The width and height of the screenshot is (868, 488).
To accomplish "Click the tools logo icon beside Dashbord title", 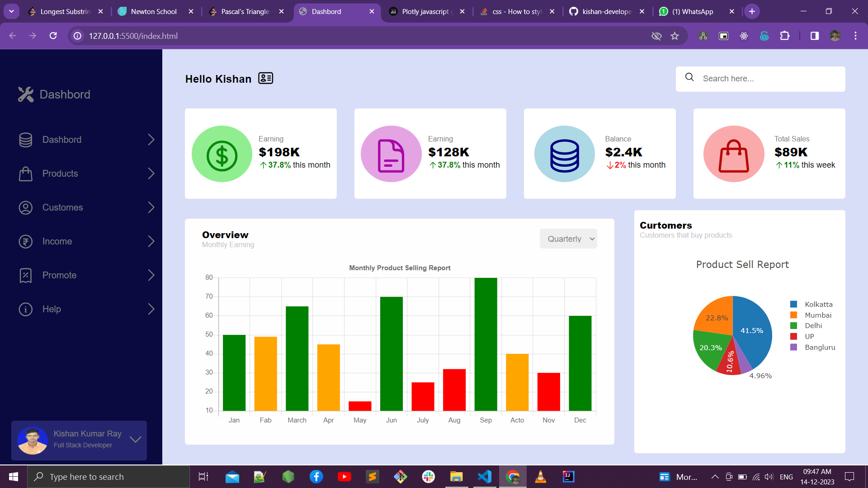I will coord(26,94).
